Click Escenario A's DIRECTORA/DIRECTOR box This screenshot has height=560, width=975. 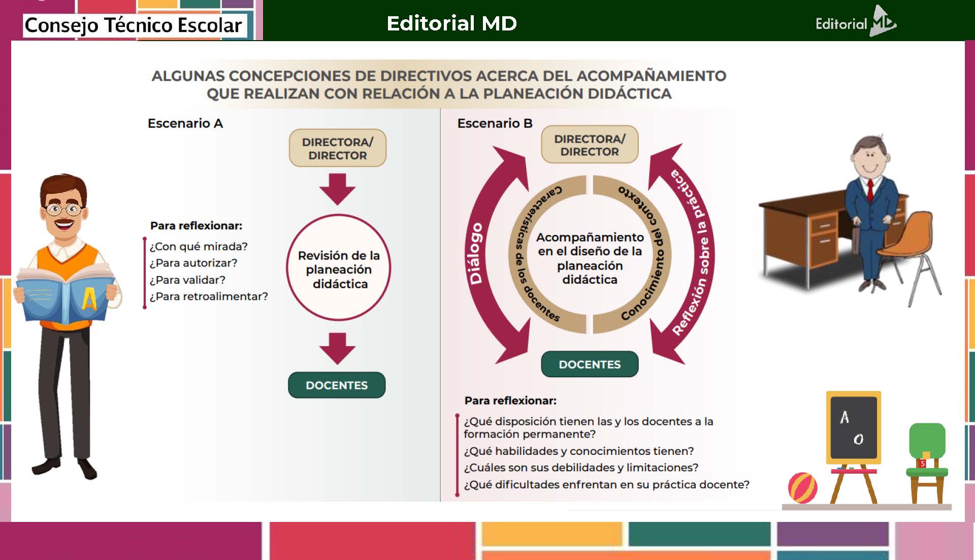pyautogui.click(x=338, y=148)
